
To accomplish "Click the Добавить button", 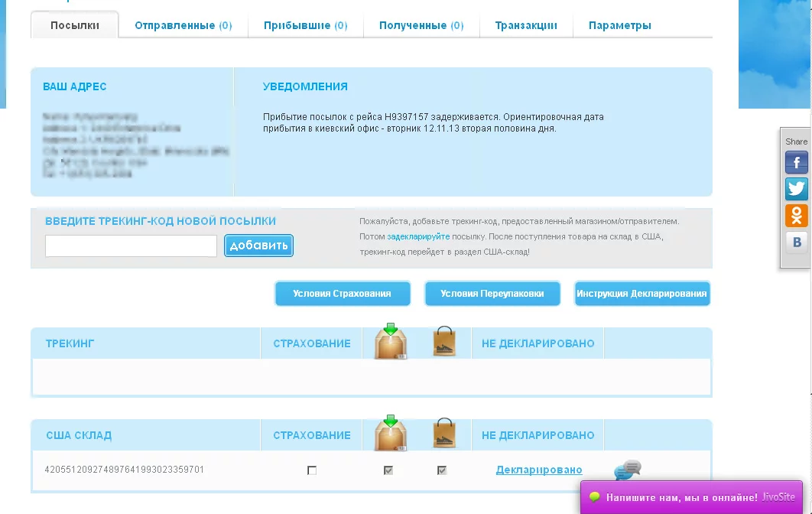I will tap(259, 246).
